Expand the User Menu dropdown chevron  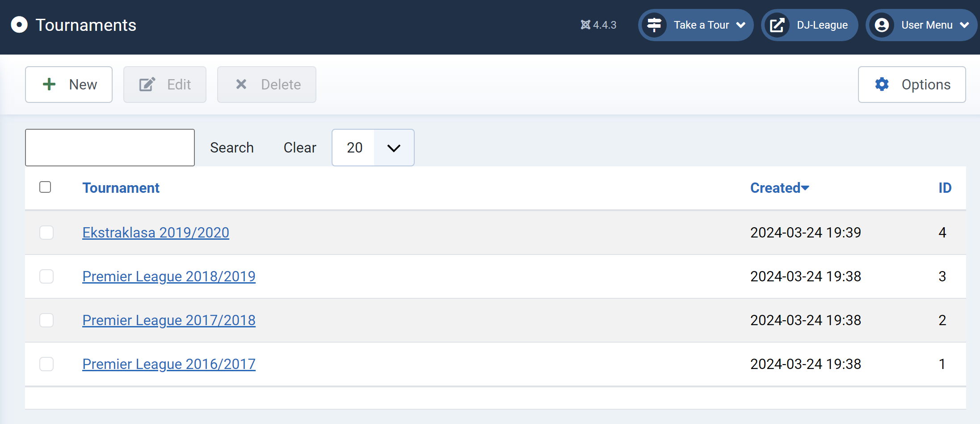[964, 25]
